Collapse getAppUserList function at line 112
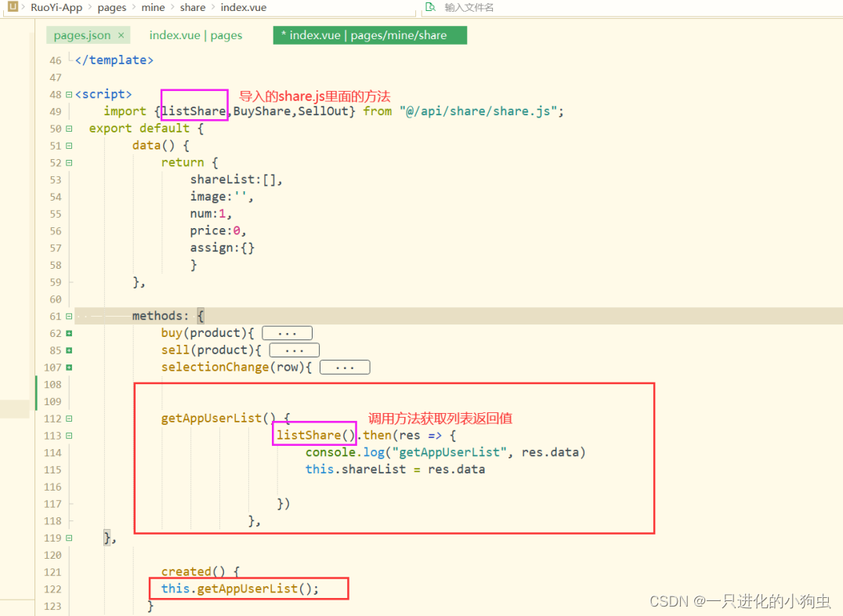The image size is (843, 616). (69, 419)
